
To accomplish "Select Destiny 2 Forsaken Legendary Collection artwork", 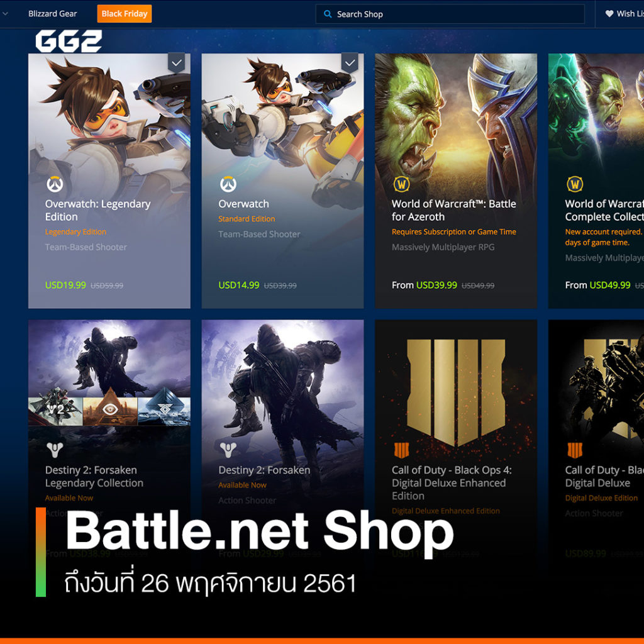I will (109, 372).
